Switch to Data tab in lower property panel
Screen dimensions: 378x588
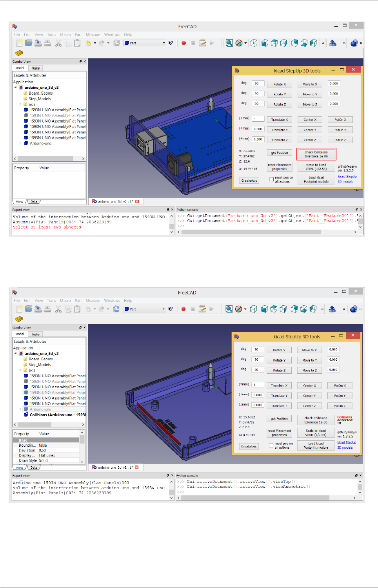[x=34, y=467]
